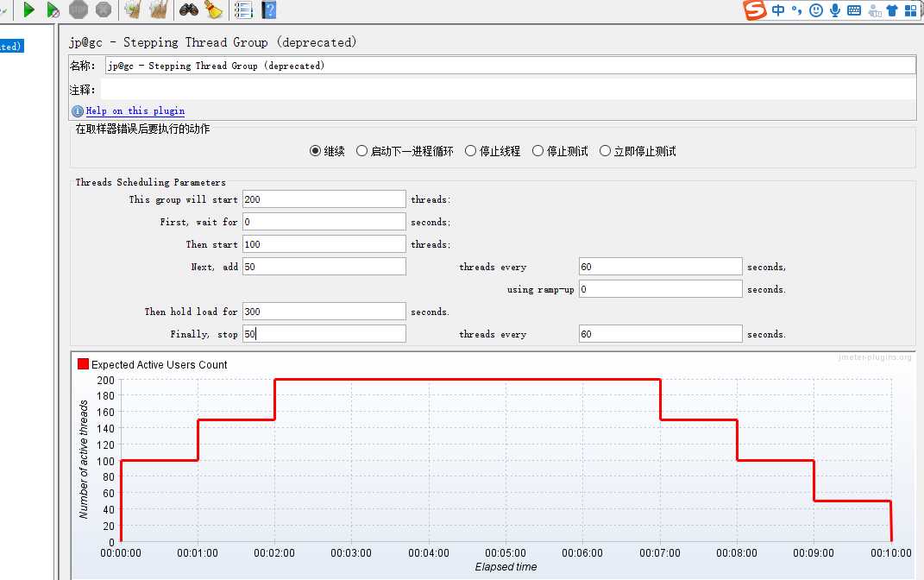Click the 00:07:00 label on the time axis
The image size is (924, 580).
(x=660, y=553)
